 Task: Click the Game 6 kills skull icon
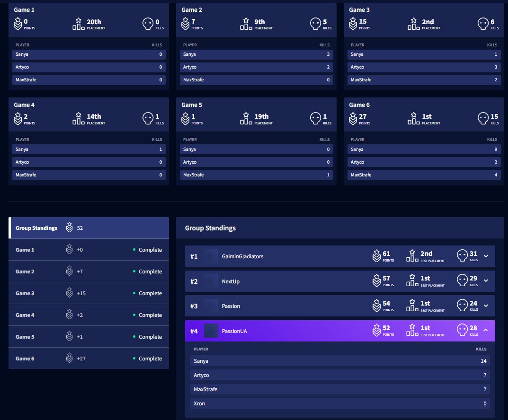pyautogui.click(x=483, y=118)
